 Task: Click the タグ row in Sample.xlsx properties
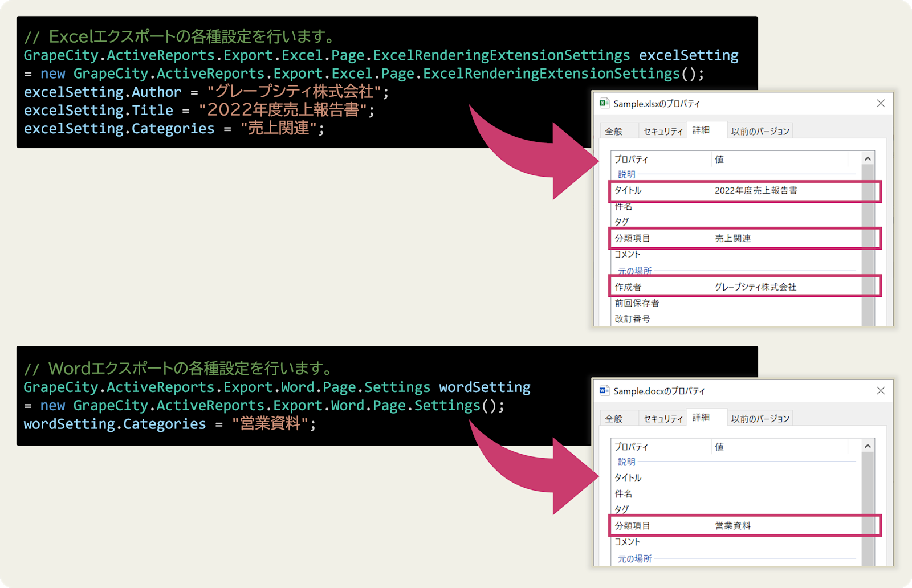pos(736,222)
